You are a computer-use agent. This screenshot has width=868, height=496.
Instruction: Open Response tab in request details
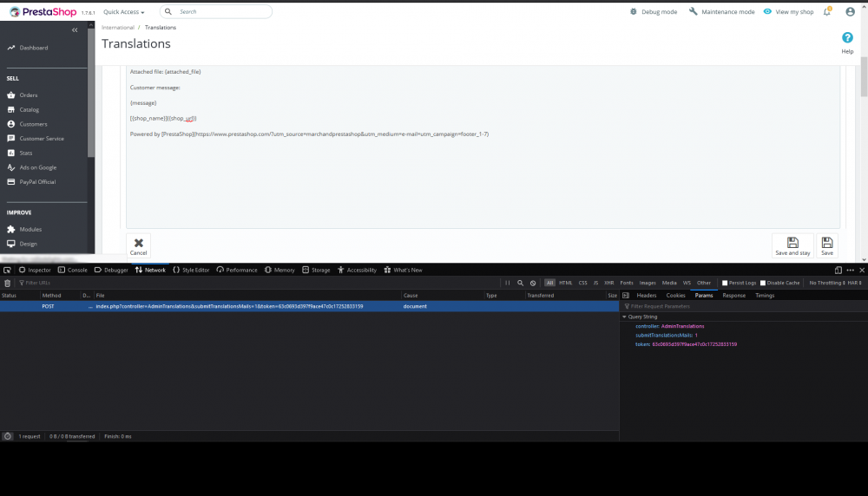pos(734,296)
